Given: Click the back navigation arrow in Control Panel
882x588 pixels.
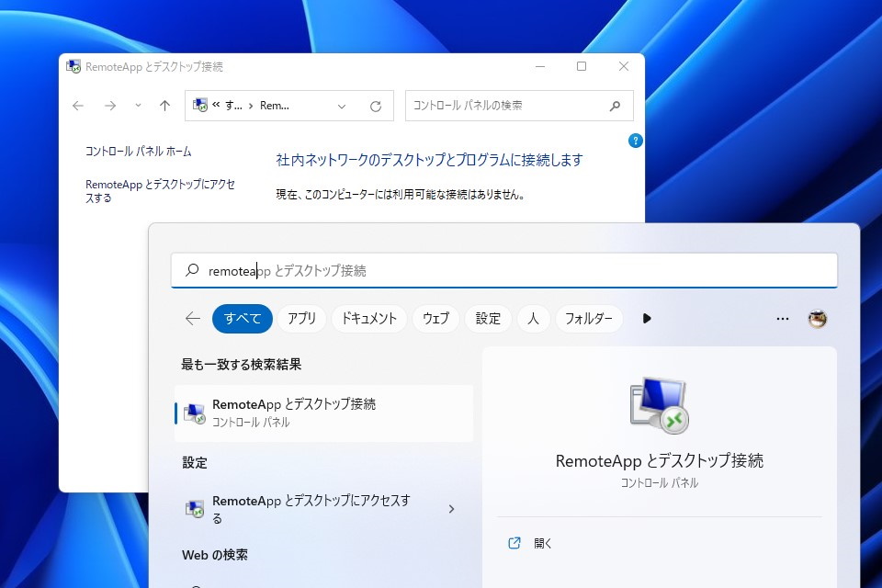Looking at the screenshot, I should (78, 106).
